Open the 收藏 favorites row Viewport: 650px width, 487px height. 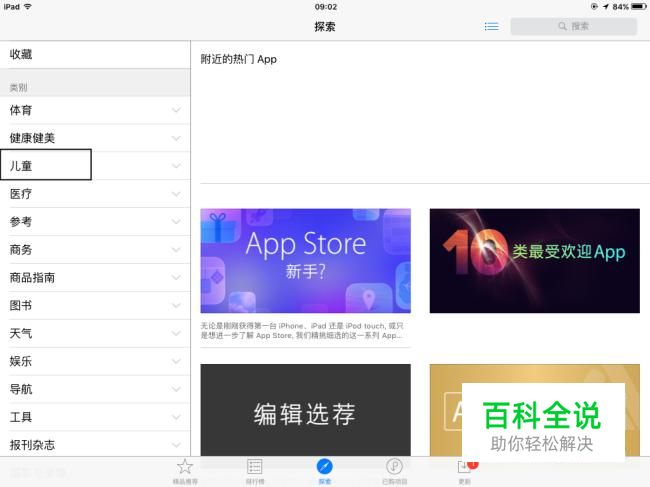pos(95,54)
